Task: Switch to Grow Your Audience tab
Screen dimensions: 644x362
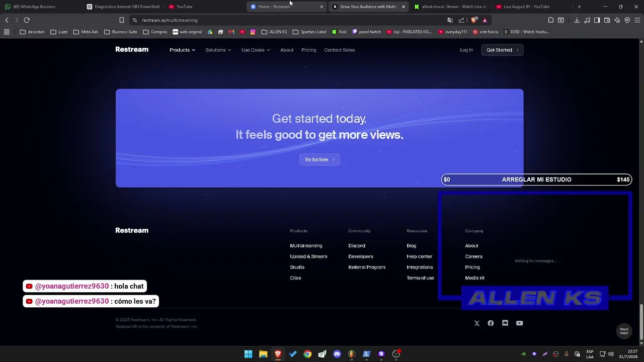Action: point(369,7)
